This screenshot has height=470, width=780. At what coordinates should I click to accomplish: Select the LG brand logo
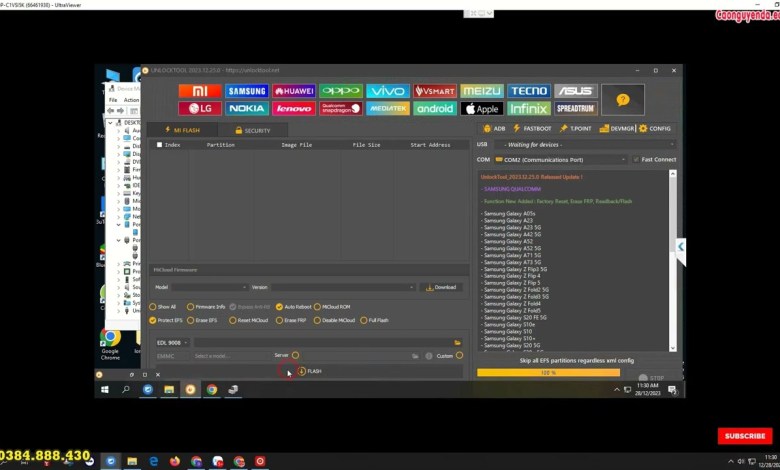point(199,108)
